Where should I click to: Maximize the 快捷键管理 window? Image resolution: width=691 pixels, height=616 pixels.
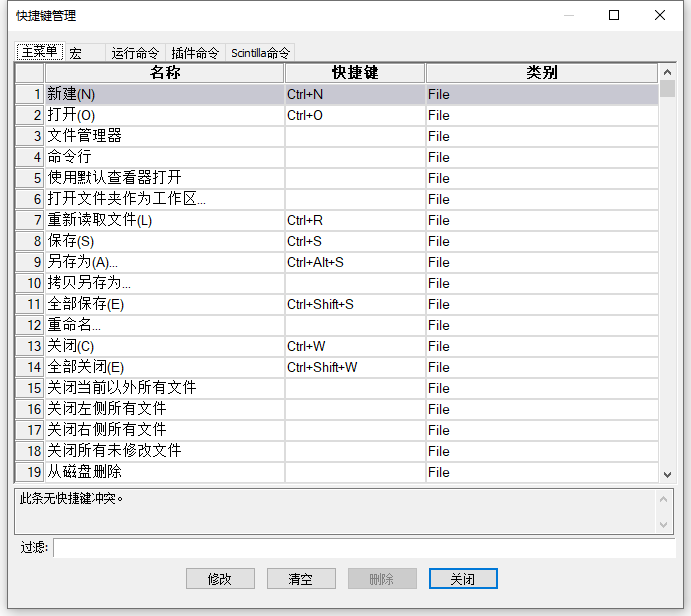pos(614,15)
